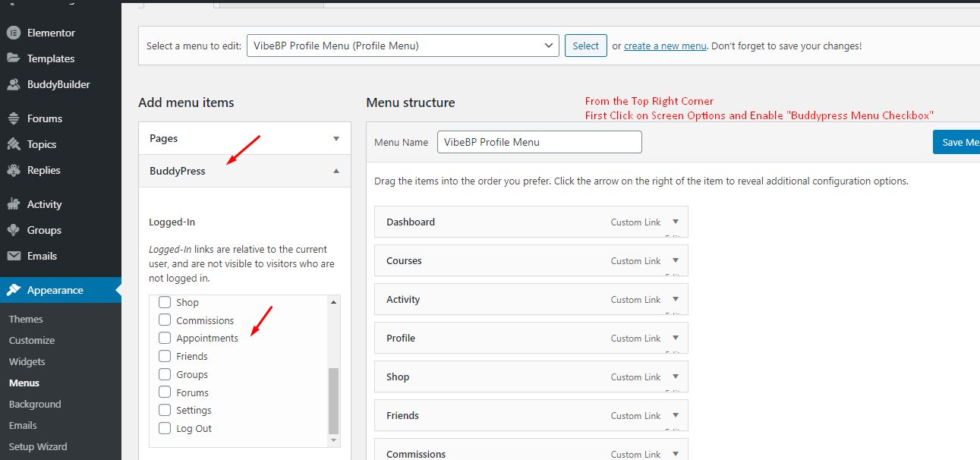Image resolution: width=980 pixels, height=460 pixels.
Task: Click the Topics sidebar icon
Action: (13, 144)
